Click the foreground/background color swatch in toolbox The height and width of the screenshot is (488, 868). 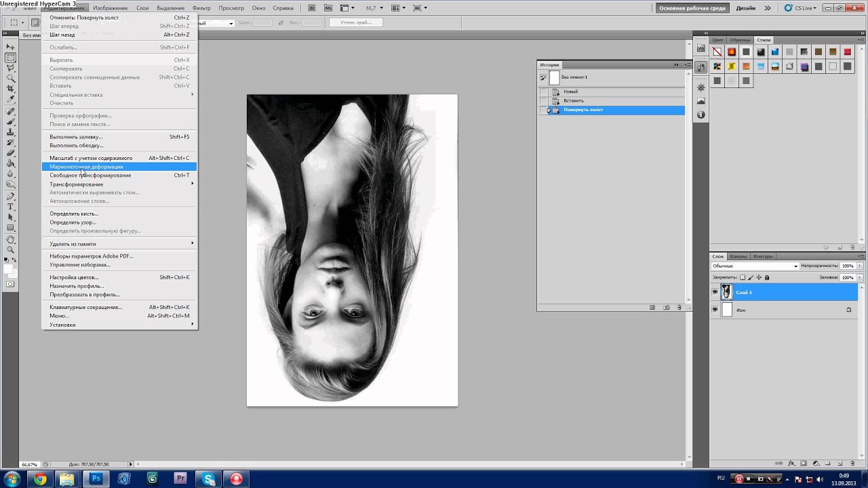[x=9, y=270]
